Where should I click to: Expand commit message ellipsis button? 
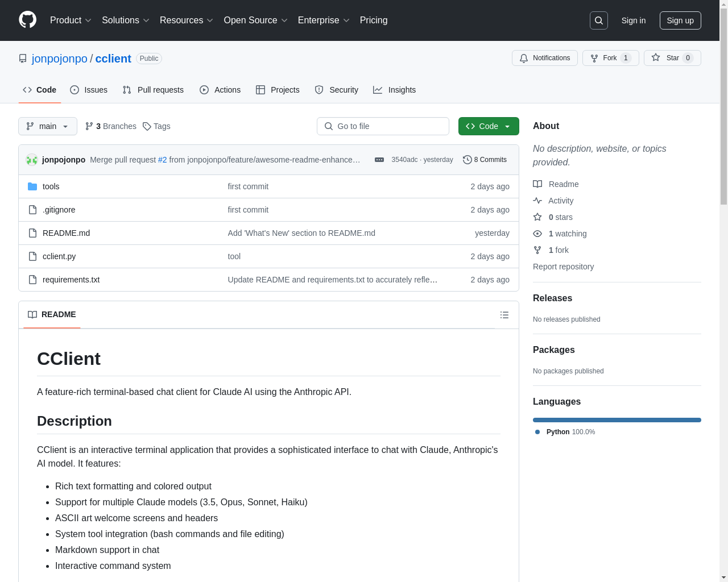point(379,160)
